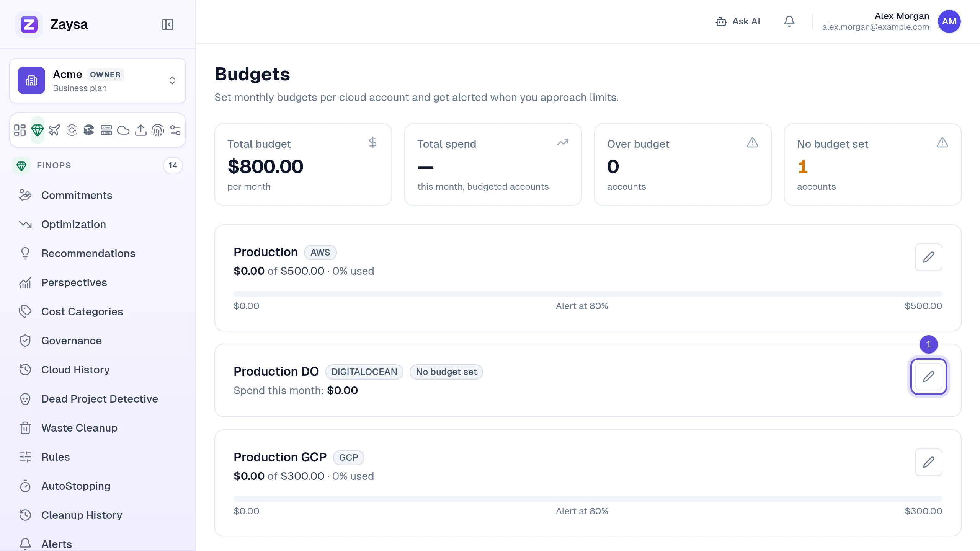Image resolution: width=980 pixels, height=551 pixels.
Task: Open the pie-chart shaped module icon
Action: (89, 130)
